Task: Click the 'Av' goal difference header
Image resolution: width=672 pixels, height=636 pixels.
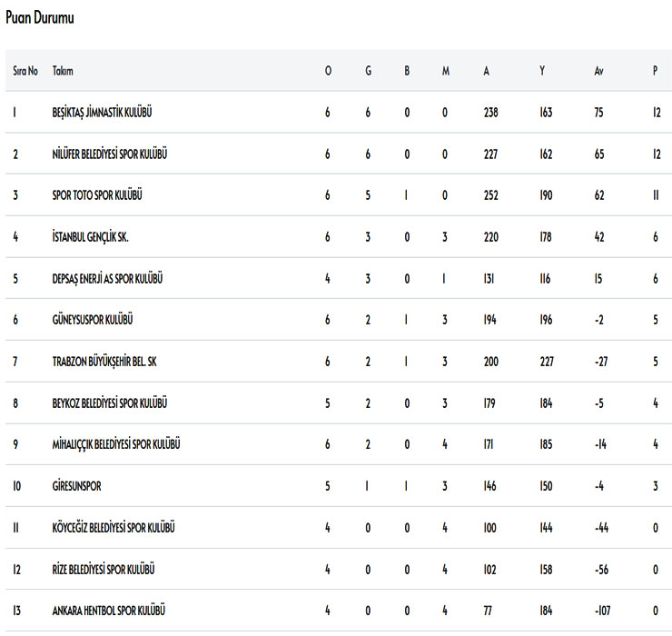Action: tap(598, 71)
